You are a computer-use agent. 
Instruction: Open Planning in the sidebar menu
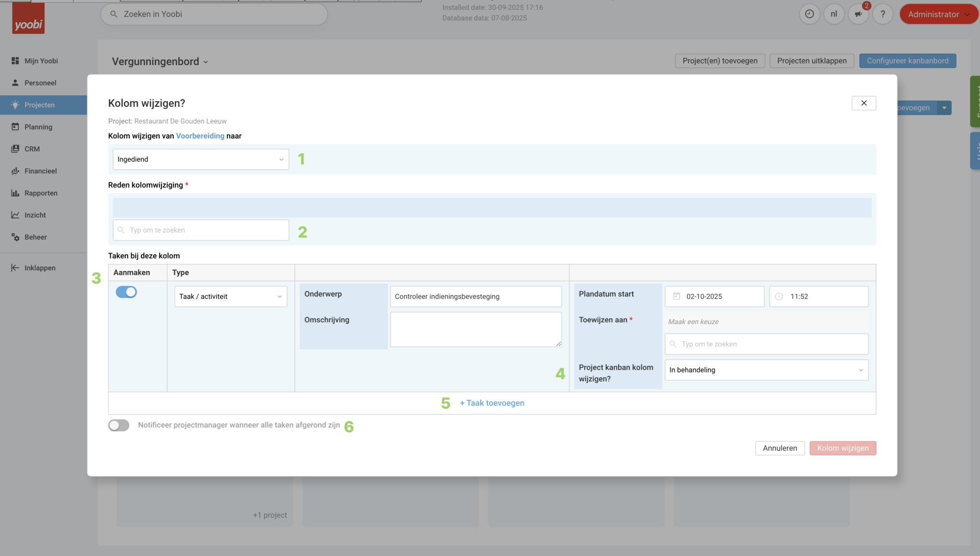pos(38,127)
